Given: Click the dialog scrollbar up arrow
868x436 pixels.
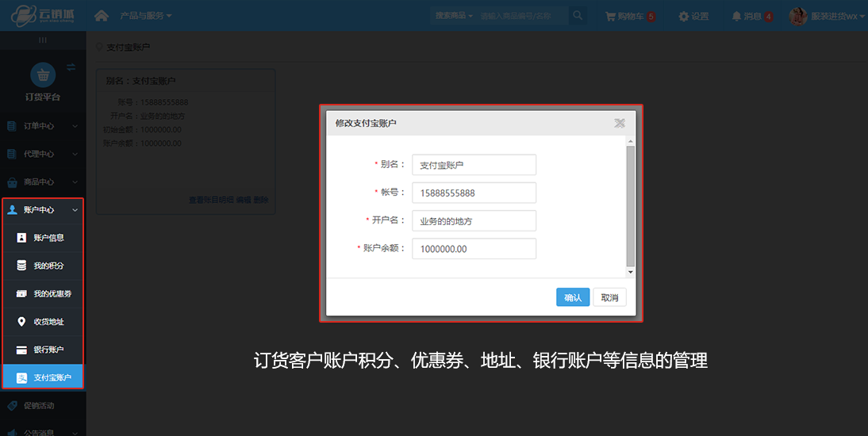Looking at the screenshot, I should [631, 141].
